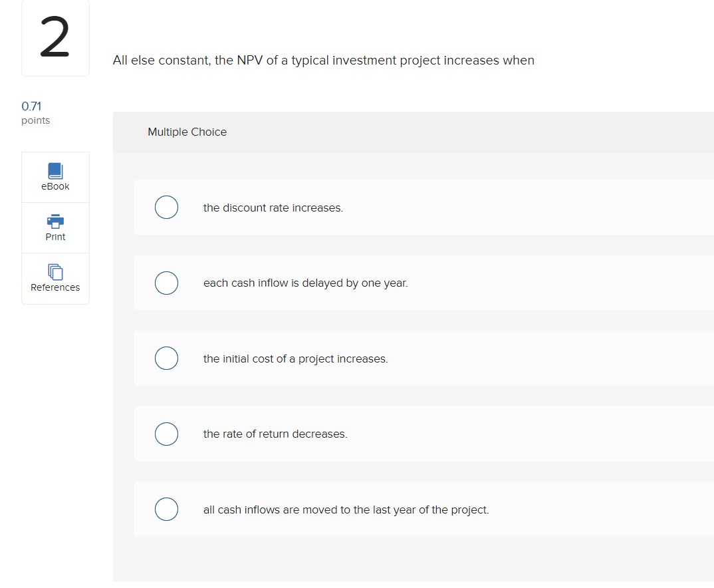Click the book icon above eBook label

tap(55, 170)
